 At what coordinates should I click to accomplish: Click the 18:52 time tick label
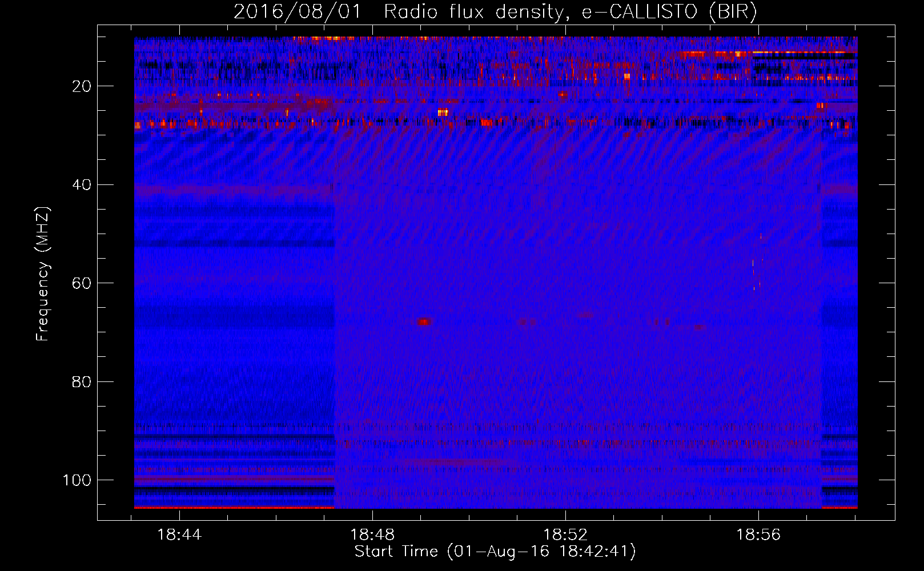565,534
